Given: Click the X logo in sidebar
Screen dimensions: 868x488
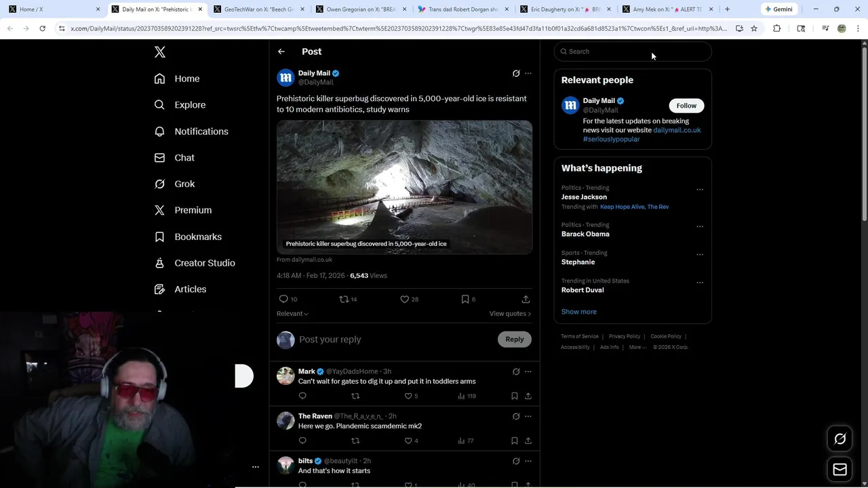Looking at the screenshot, I should pos(160,52).
